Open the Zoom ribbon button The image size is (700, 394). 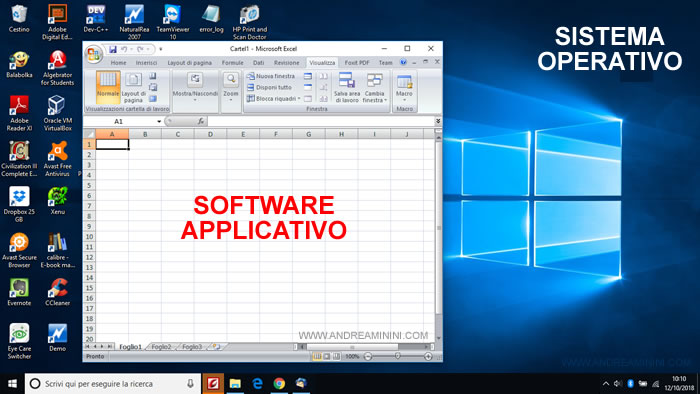click(x=231, y=87)
